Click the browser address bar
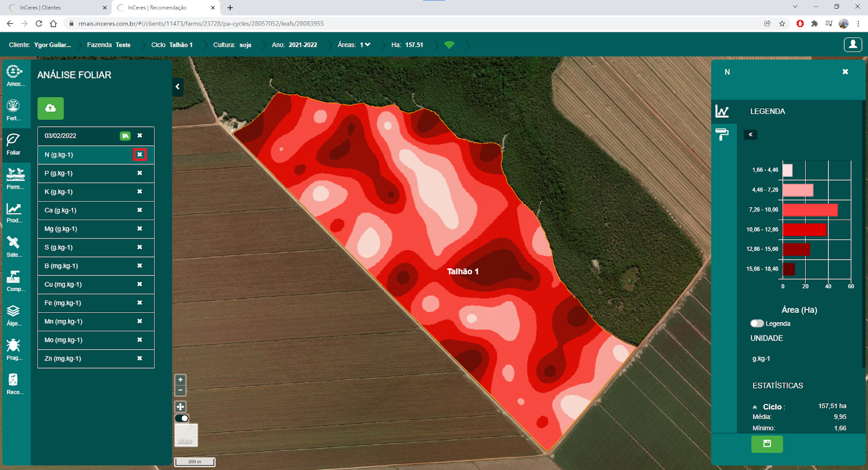Screen dimensions: 868x470 pyautogui.click(x=412, y=23)
